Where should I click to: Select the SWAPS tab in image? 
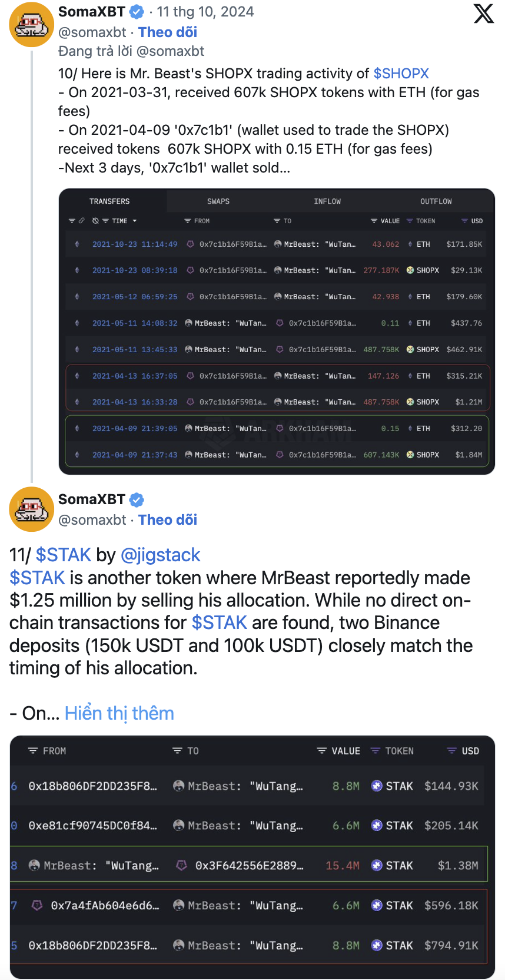pos(218,201)
